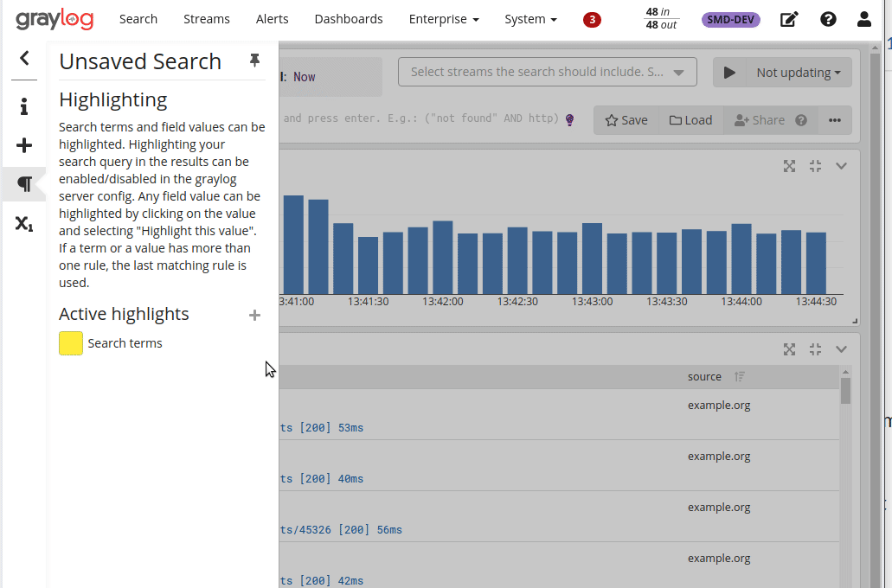Click message ts/45326 [200] 56ms
Viewport: 892px width, 588px height.
point(341,530)
